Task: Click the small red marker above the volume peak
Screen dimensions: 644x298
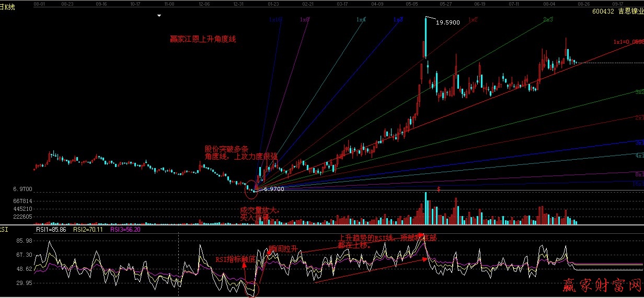Action: point(438,189)
